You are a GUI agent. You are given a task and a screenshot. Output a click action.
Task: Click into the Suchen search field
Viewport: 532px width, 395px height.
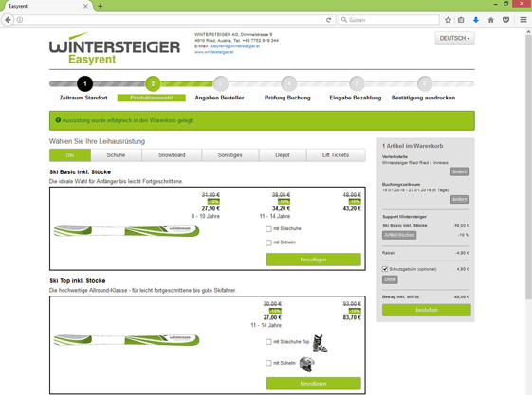coord(389,20)
